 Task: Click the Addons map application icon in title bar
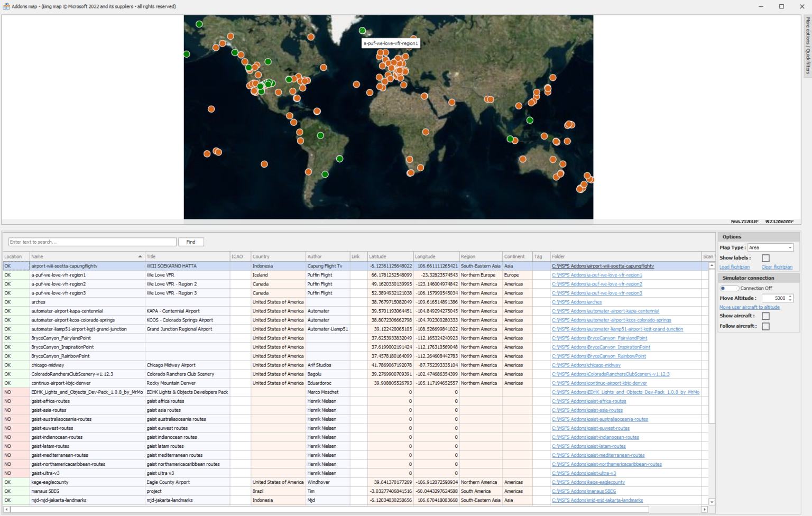(x=5, y=6)
